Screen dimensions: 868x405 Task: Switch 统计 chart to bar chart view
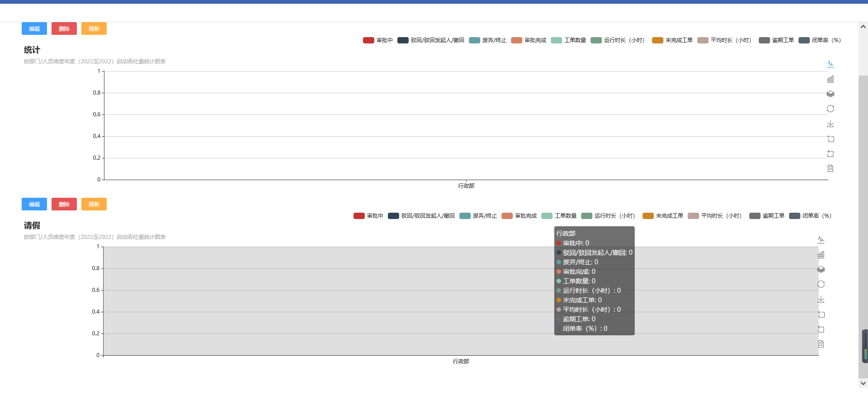coord(830,79)
